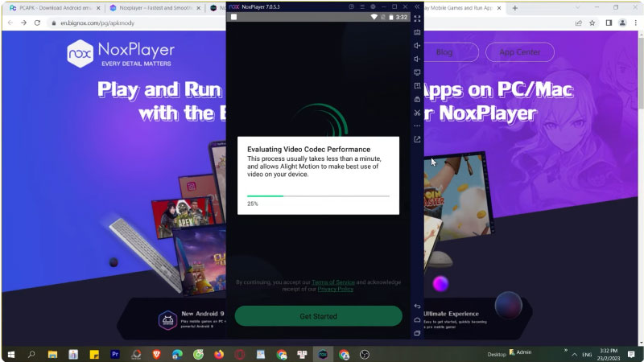Click the NoxPlayer logo on the website
Screen dimensions: 644x362
click(x=121, y=53)
